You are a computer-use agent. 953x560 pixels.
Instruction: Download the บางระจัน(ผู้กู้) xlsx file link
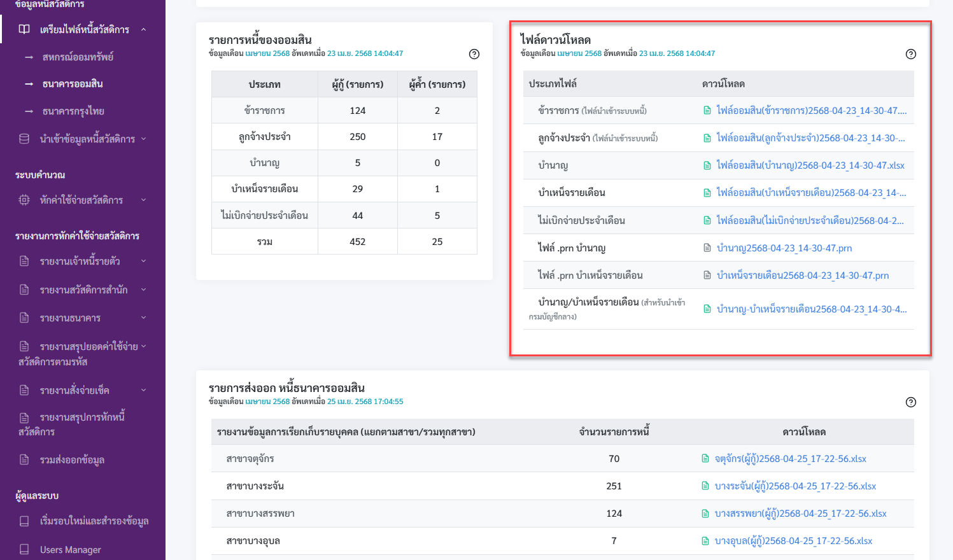795,486
